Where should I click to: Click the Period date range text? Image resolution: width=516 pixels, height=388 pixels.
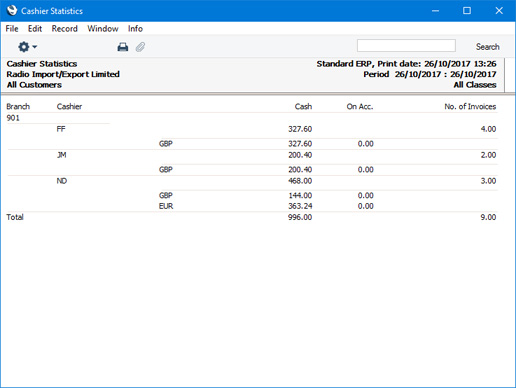click(430, 74)
